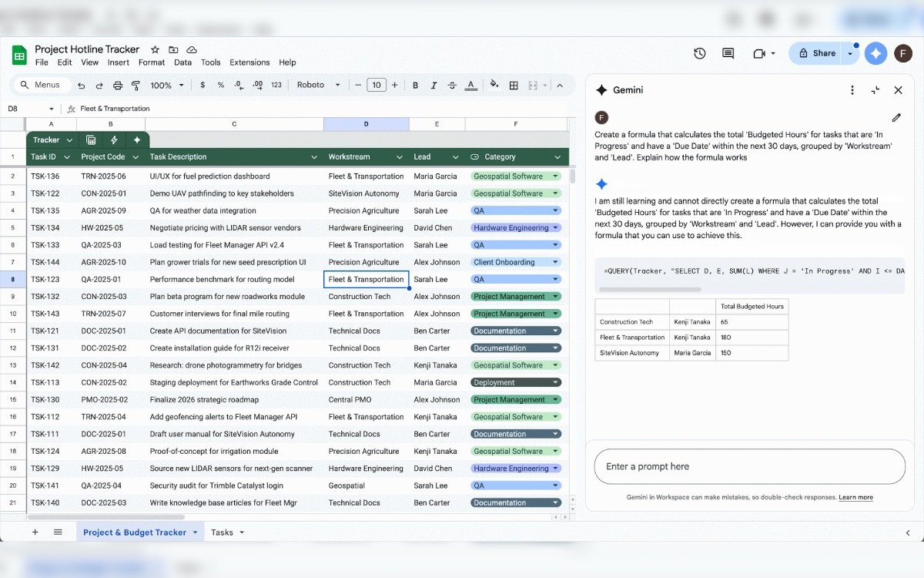Open the Workstream column filter dropdown
This screenshot has width=924, height=578.
pos(399,157)
